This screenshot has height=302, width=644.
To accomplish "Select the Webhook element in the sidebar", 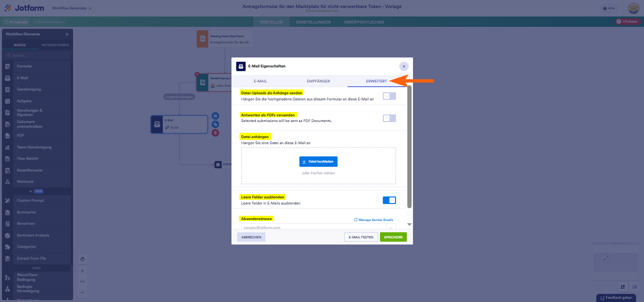I will coord(25,181).
